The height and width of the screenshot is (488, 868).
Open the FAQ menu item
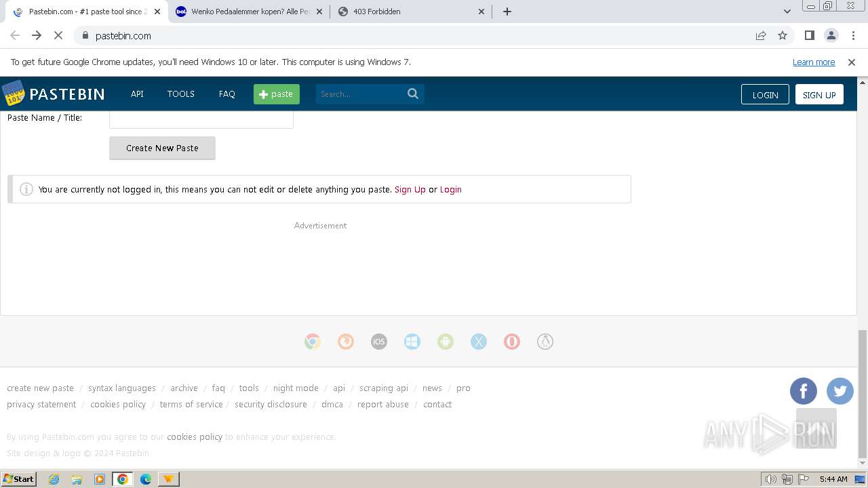click(227, 94)
